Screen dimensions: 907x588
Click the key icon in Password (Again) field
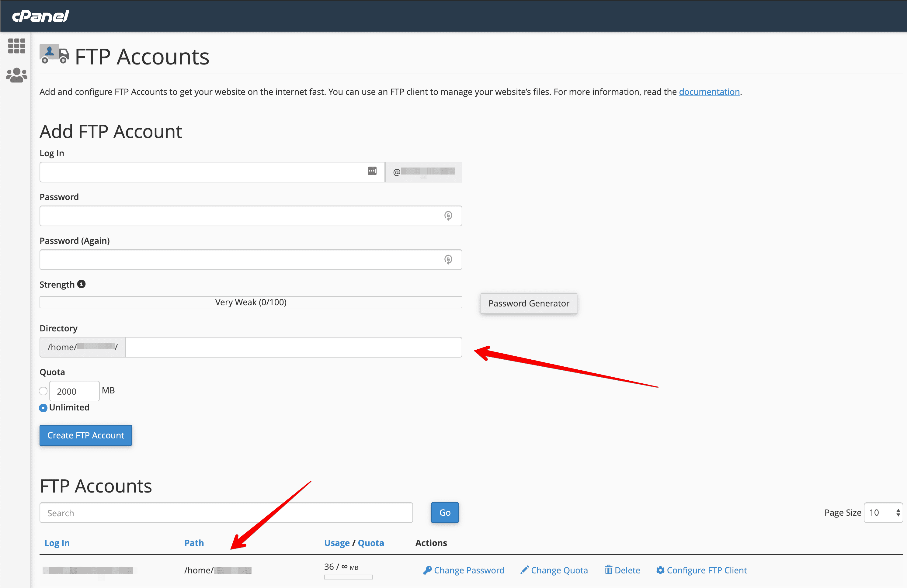pyautogui.click(x=448, y=260)
